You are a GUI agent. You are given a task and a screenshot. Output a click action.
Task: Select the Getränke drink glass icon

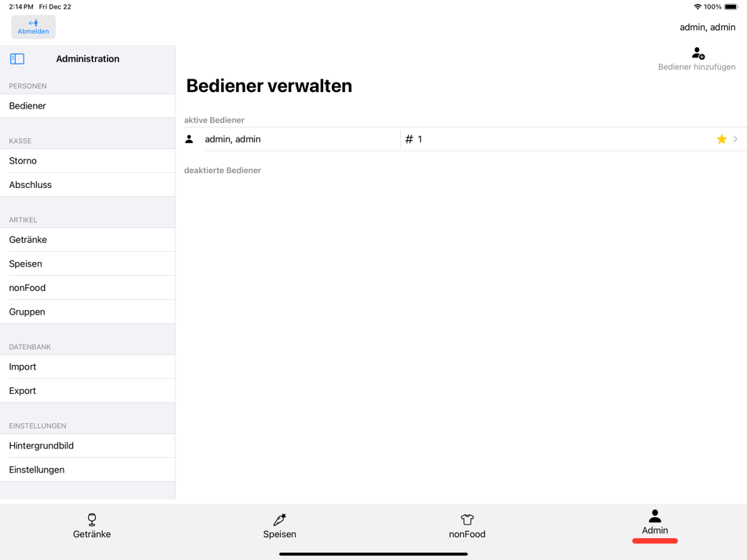[x=92, y=519]
